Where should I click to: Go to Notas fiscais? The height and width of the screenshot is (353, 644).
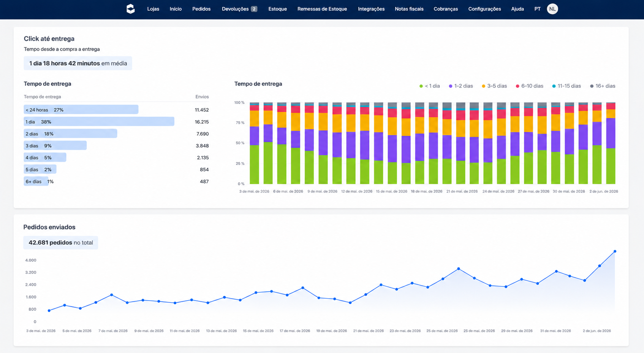point(409,9)
